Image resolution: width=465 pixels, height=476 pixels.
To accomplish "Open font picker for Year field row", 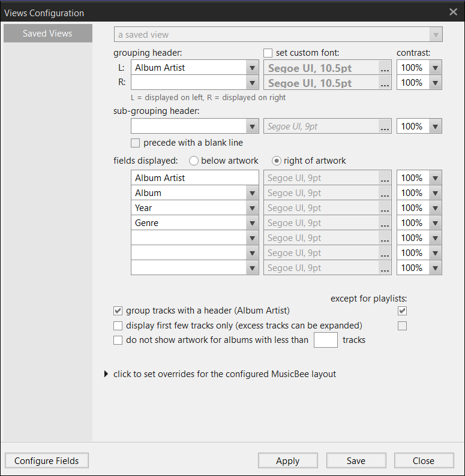I will 385,208.
